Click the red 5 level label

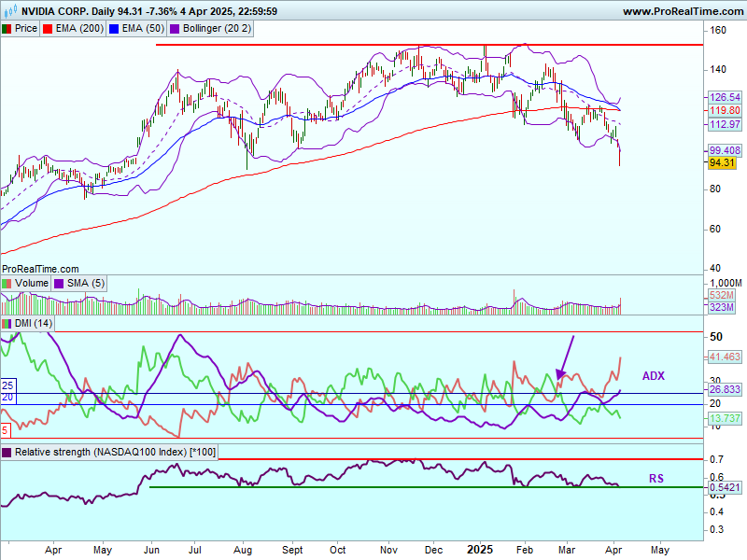tap(5, 431)
